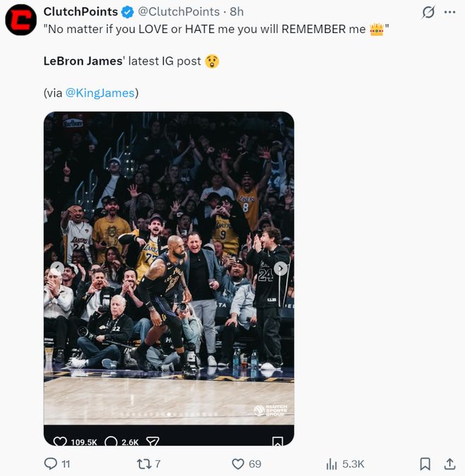465x476 pixels.
Task: Share the tweet via share icon
Action: 449,463
